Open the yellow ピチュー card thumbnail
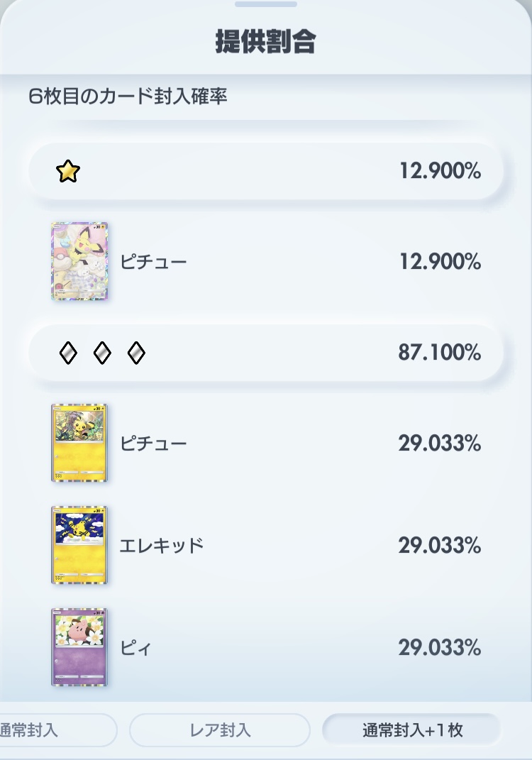This screenshot has height=760, width=532. click(x=79, y=443)
